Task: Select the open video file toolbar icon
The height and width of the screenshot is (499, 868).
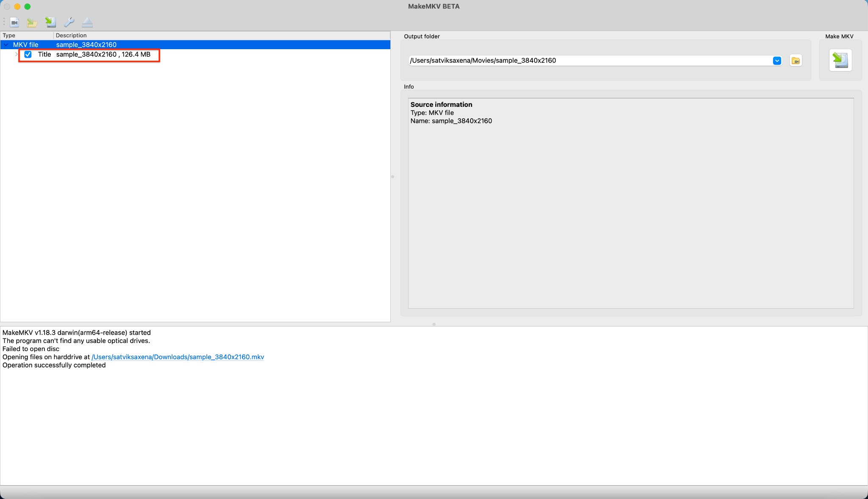Action: (x=14, y=22)
